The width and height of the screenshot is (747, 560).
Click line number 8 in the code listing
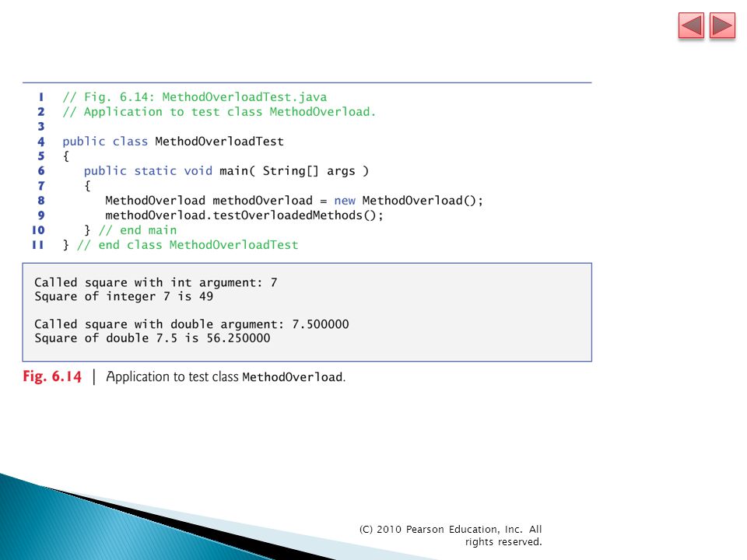(41, 201)
